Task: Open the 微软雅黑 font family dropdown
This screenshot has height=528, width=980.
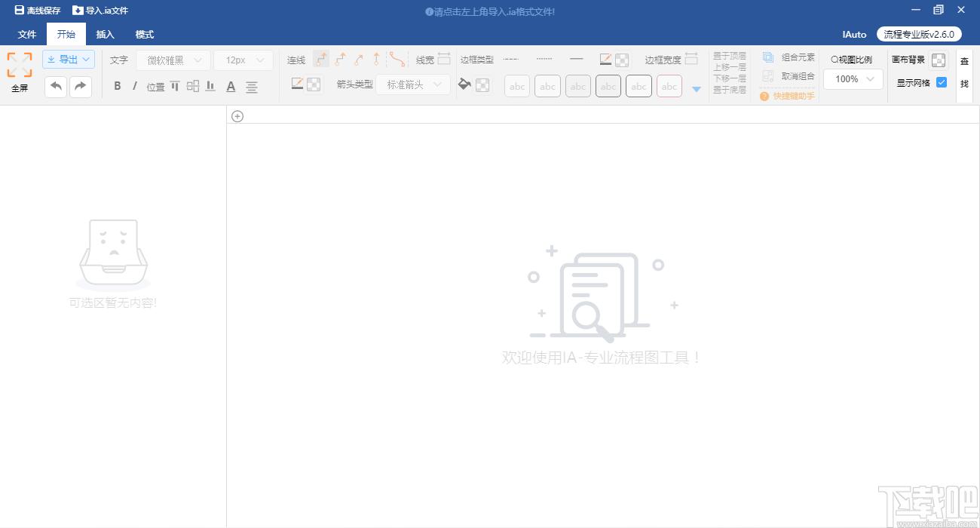Action: 173,60
